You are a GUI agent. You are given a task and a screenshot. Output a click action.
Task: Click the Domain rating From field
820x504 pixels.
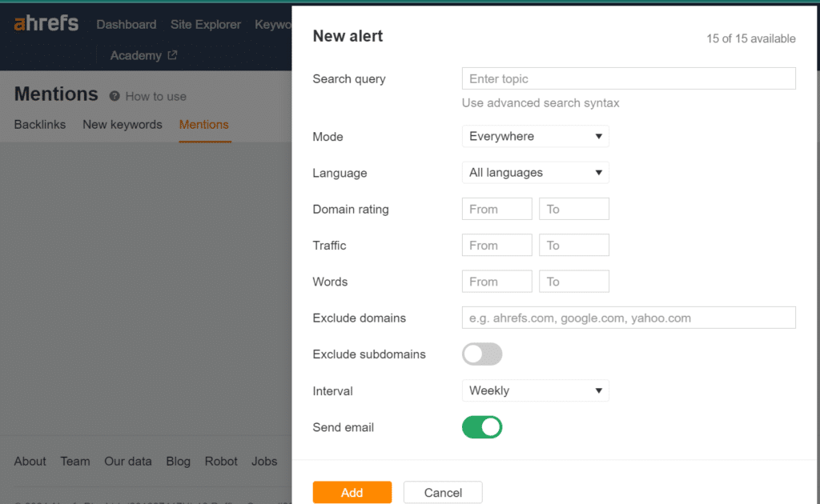tap(496, 209)
